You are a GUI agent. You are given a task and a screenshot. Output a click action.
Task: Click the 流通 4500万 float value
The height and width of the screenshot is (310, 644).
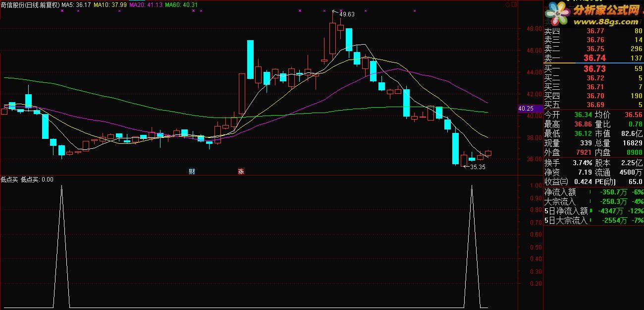pos(618,172)
